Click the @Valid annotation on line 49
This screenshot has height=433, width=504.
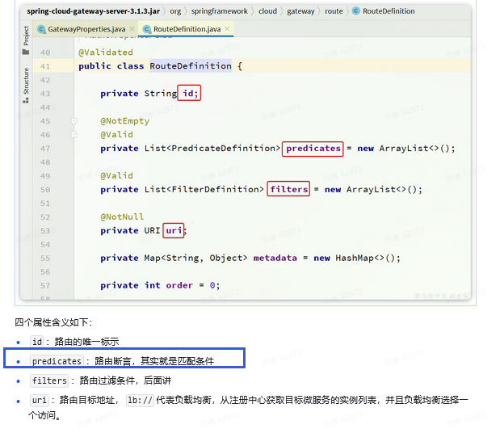click(116, 175)
